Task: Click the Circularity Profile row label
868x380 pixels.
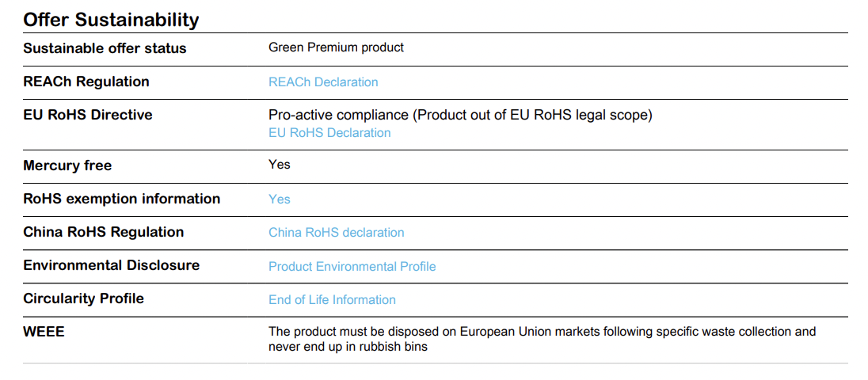Action: pyautogui.click(x=83, y=298)
